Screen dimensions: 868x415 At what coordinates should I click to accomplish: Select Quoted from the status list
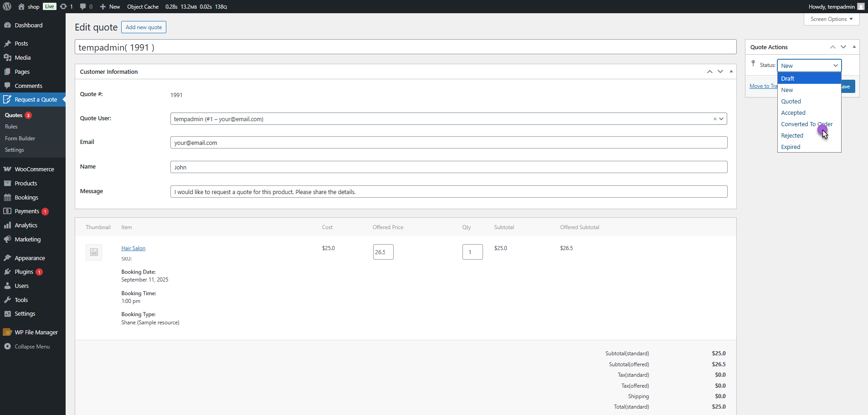coord(791,101)
